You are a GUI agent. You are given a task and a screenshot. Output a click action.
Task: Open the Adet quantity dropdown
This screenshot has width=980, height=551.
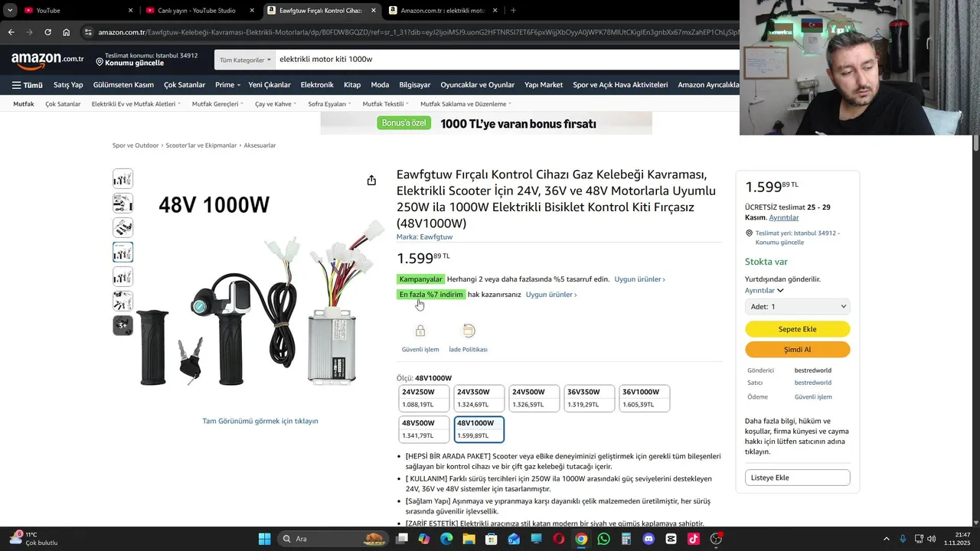pyautogui.click(x=797, y=306)
